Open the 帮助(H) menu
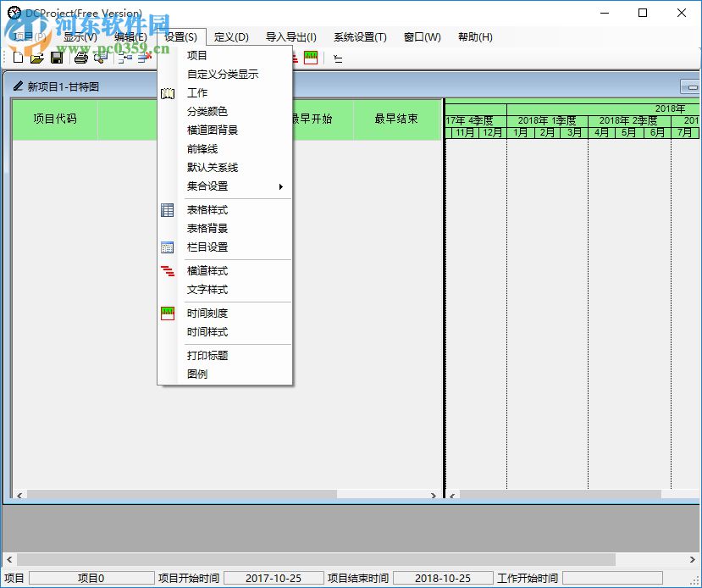 coord(473,36)
